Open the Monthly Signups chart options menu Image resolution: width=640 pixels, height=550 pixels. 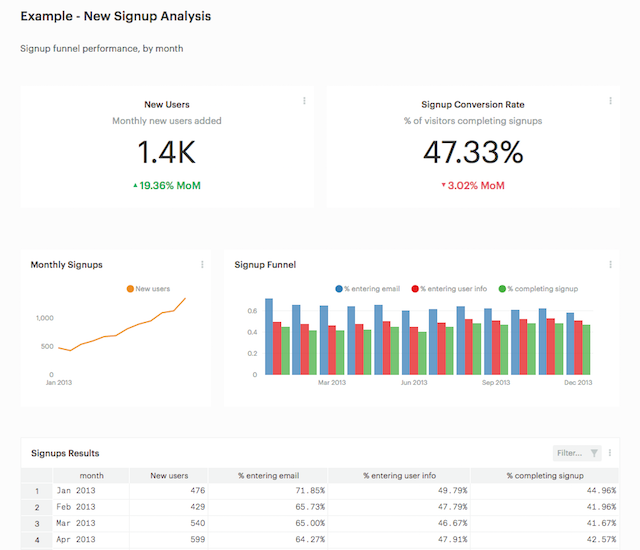202,264
